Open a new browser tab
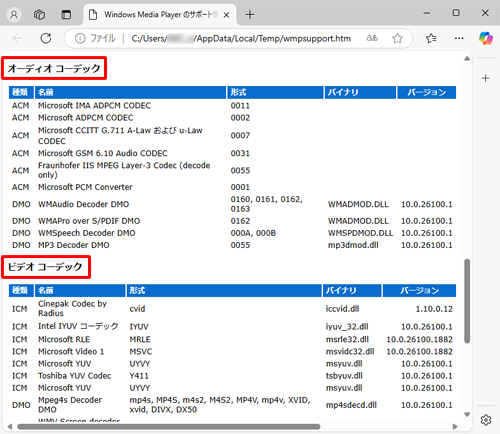 (250, 15)
